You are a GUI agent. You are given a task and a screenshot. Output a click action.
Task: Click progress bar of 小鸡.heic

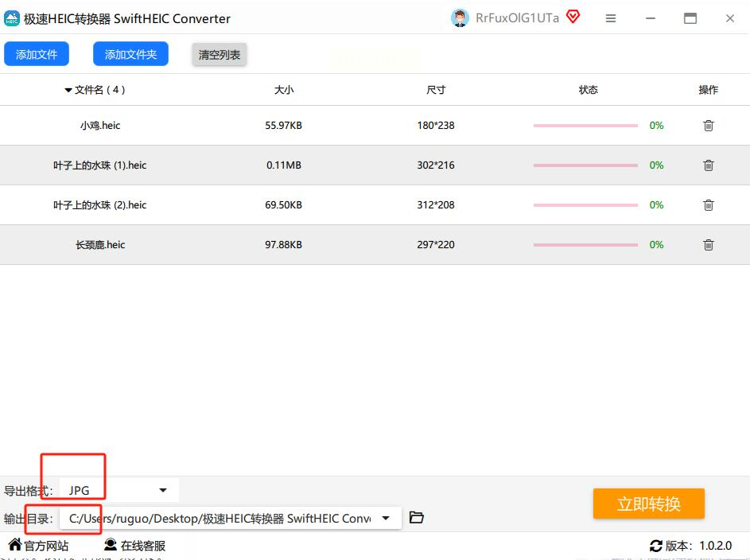(585, 126)
